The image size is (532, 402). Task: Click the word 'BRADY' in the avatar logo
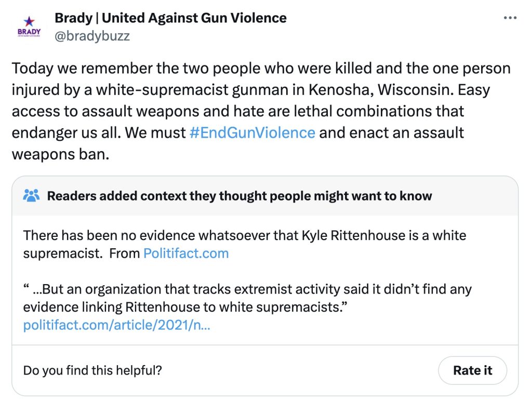pos(29,31)
